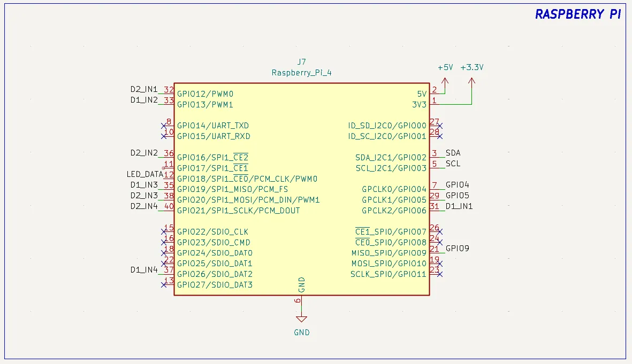Click the GPIO17/SPI1_CE1 pin name
Screen dimensions: 632x364
point(212,168)
